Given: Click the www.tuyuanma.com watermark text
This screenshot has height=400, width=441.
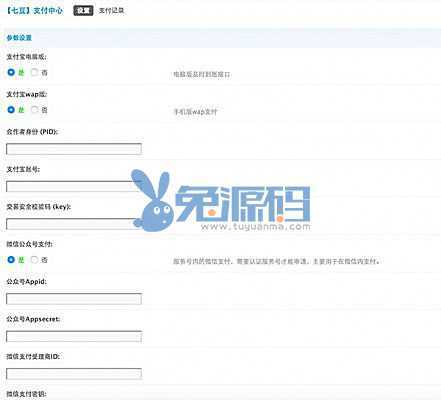Looking at the screenshot, I should [x=256, y=227].
